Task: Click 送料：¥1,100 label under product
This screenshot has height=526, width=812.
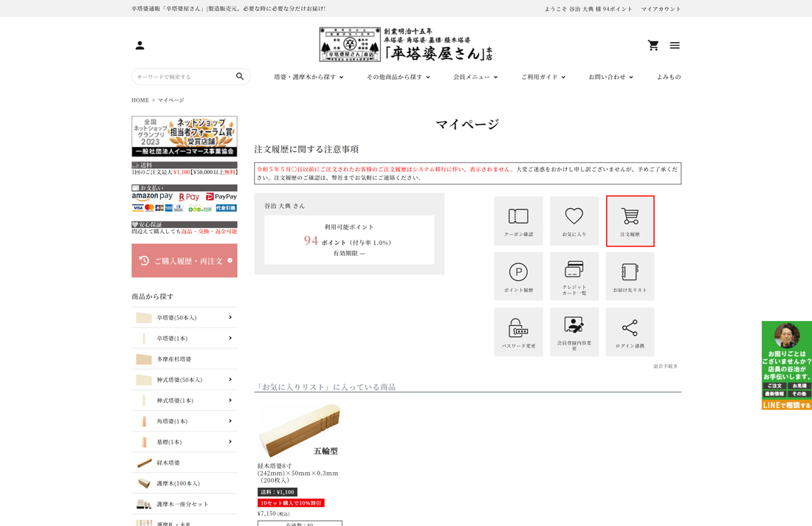Action: tap(277, 492)
